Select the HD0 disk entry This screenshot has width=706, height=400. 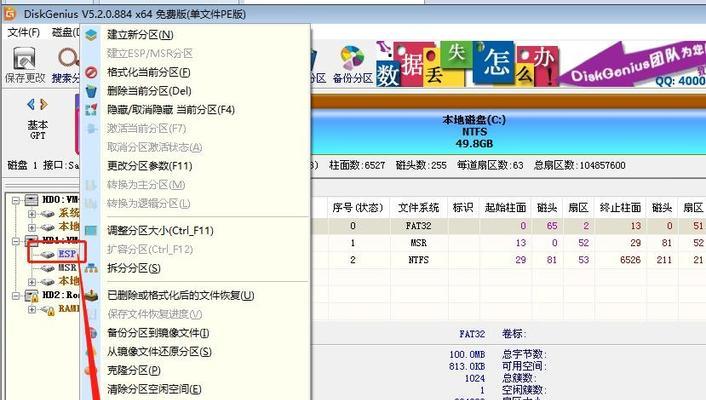click(60, 199)
